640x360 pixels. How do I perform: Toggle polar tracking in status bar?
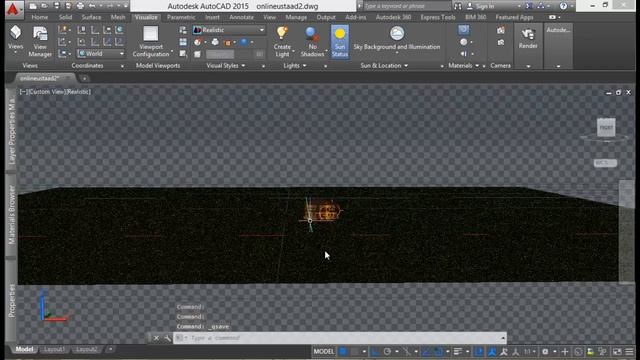coord(387,351)
